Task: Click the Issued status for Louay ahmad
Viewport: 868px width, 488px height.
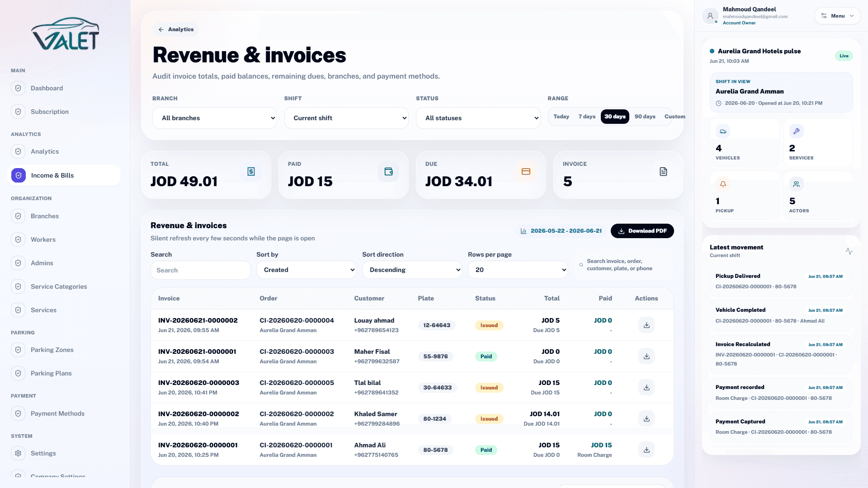Action: coord(489,325)
